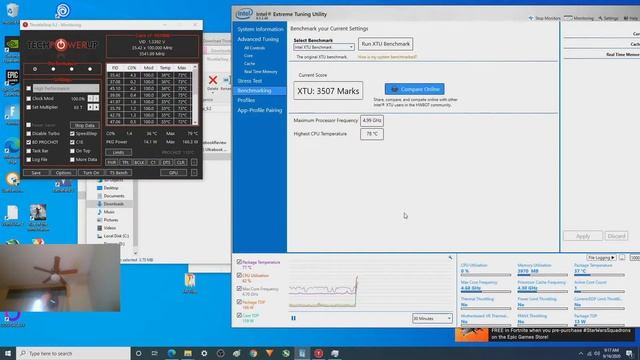Toggle the SpeedStep checkbox

[72, 133]
